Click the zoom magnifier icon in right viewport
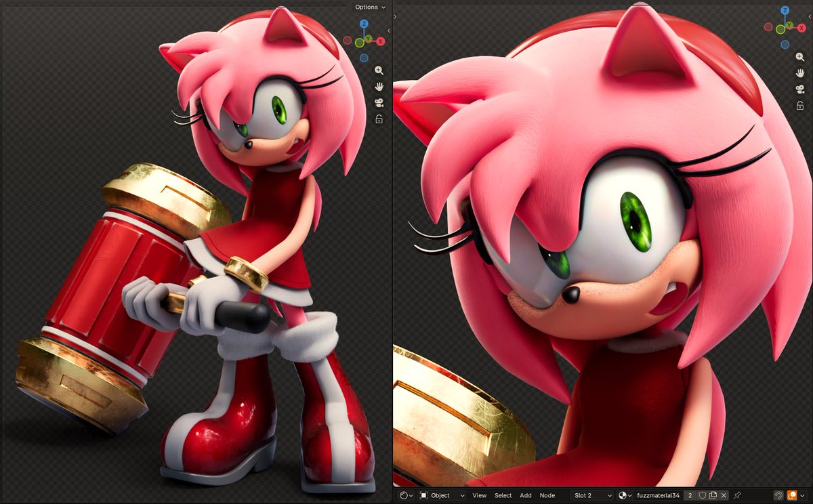This screenshot has width=813, height=504. click(800, 56)
